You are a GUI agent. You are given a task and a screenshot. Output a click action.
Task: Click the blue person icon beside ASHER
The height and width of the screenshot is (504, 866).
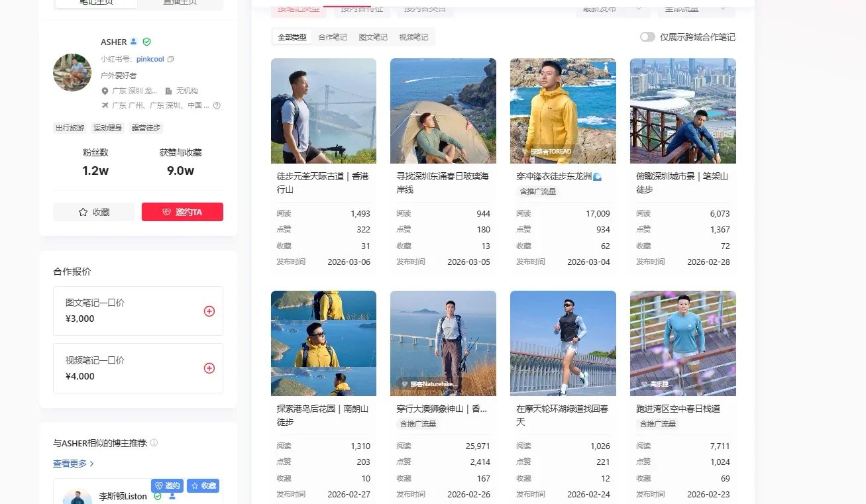pyautogui.click(x=134, y=42)
